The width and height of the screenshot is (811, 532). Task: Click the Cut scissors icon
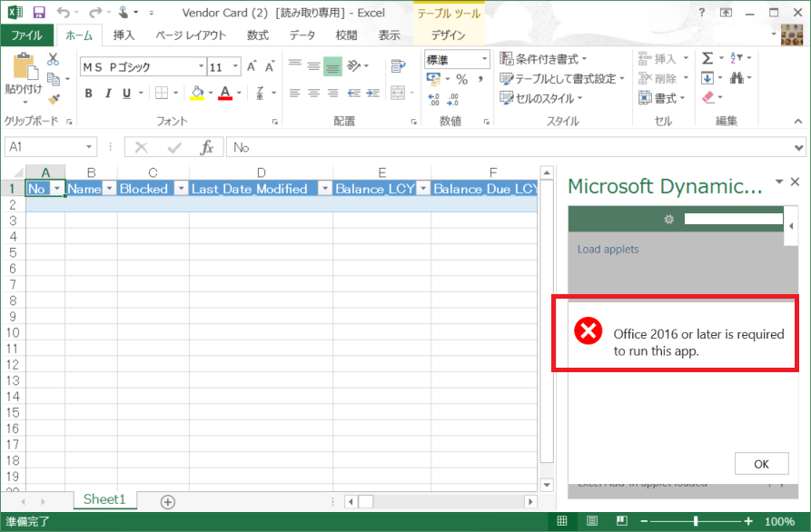[x=53, y=59]
